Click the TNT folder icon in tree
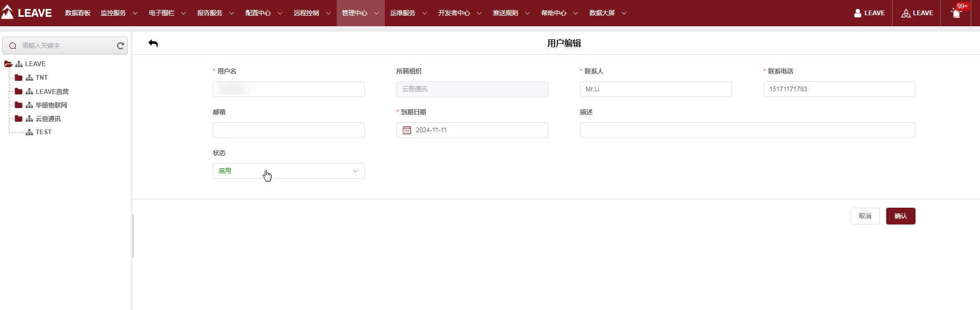Screen dimensions: 980x310 tap(19, 78)
